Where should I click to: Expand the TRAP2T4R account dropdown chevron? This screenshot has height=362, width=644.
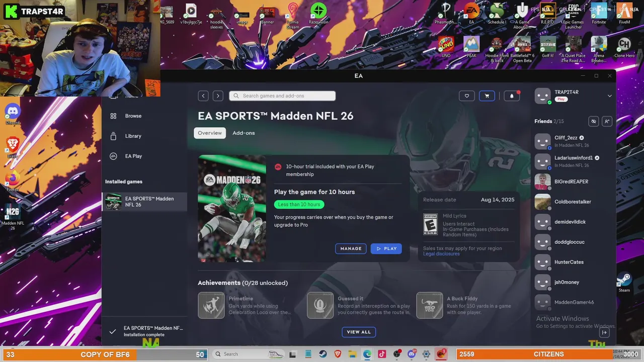pyautogui.click(x=609, y=96)
